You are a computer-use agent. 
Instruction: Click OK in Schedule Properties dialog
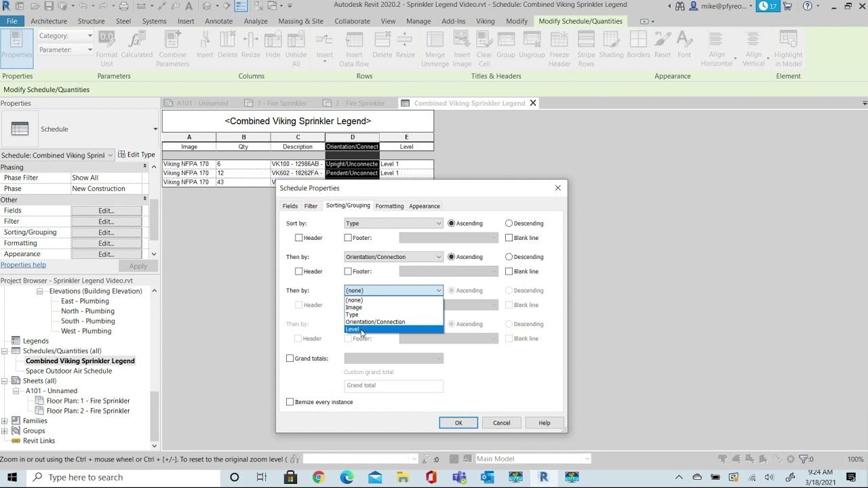[458, 423]
